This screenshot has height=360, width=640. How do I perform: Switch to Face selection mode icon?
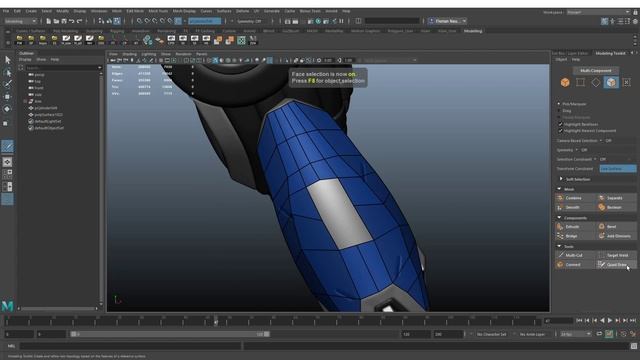611,82
